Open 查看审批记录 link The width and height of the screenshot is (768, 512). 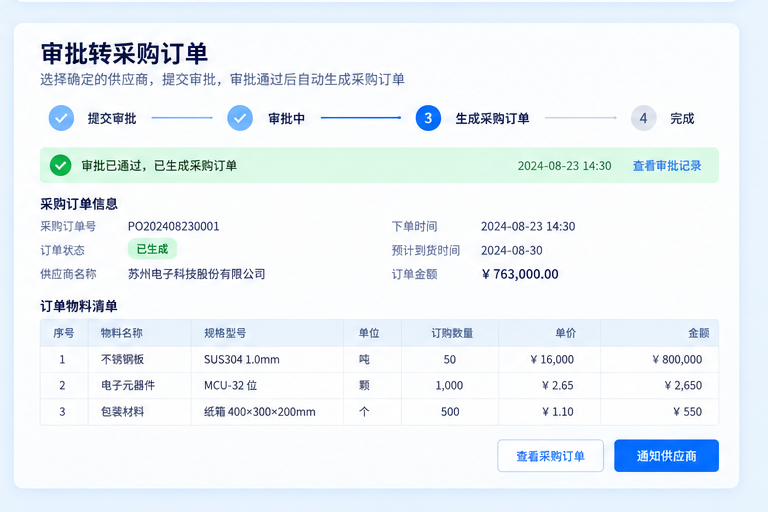pos(667,166)
